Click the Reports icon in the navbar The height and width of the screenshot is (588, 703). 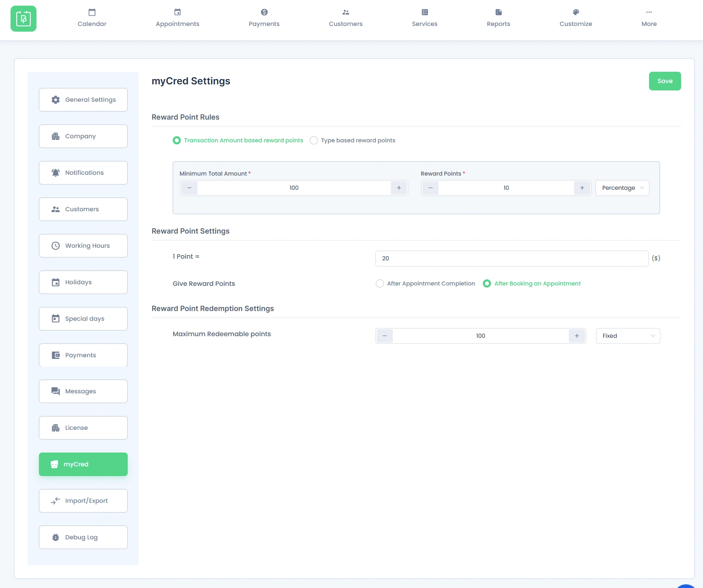(498, 17)
